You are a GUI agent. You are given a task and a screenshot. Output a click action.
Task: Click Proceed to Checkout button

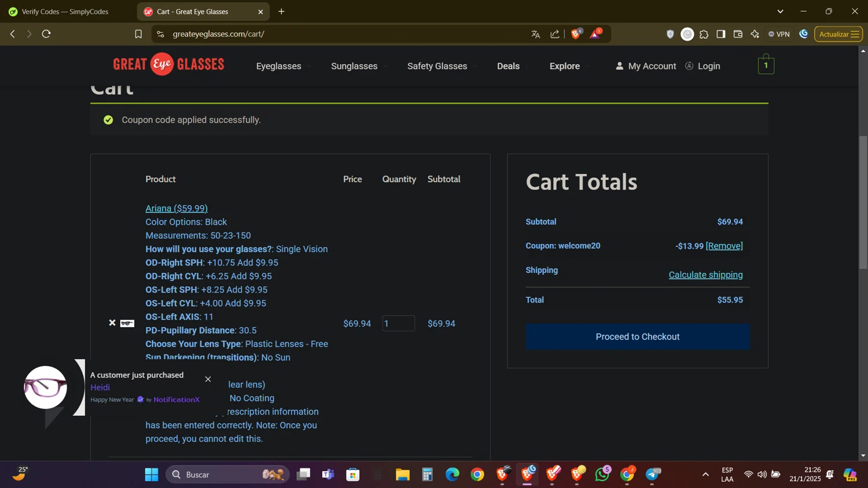coord(638,337)
